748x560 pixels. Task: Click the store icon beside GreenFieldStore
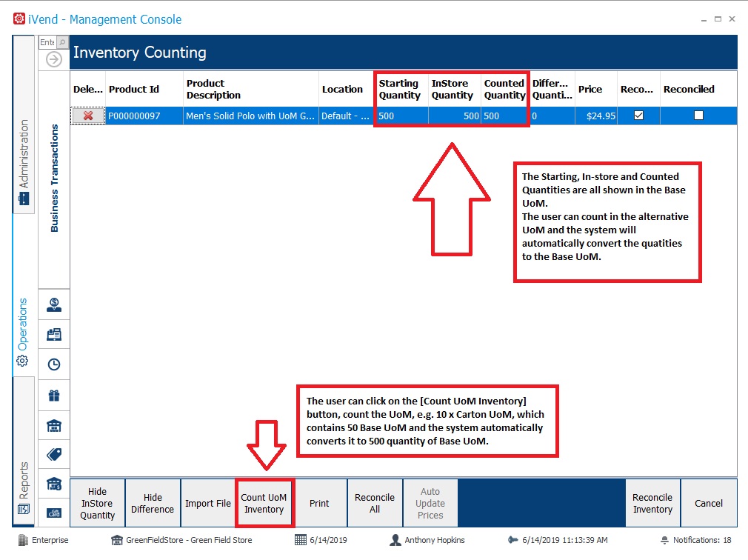(x=116, y=539)
